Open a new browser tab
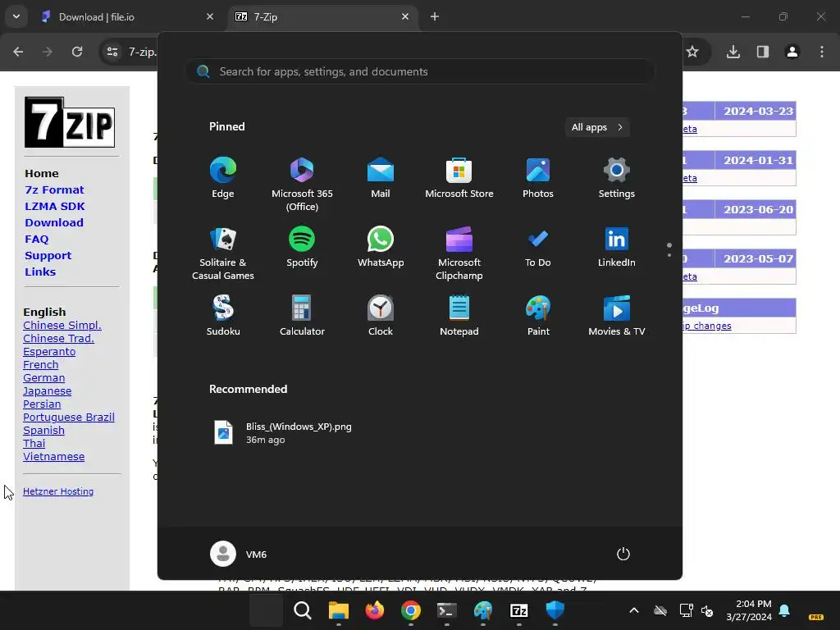Image resolution: width=840 pixels, height=630 pixels. (435, 17)
